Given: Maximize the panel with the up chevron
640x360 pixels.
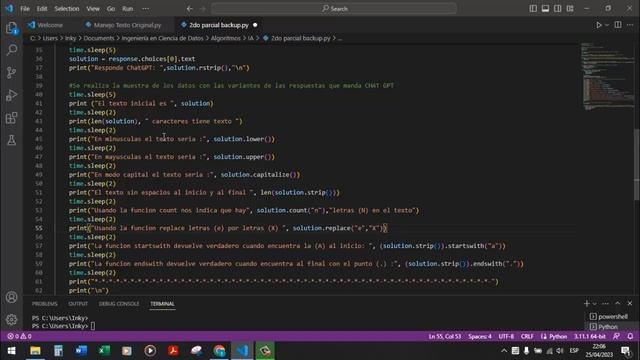Looking at the screenshot, I should click(618, 304).
